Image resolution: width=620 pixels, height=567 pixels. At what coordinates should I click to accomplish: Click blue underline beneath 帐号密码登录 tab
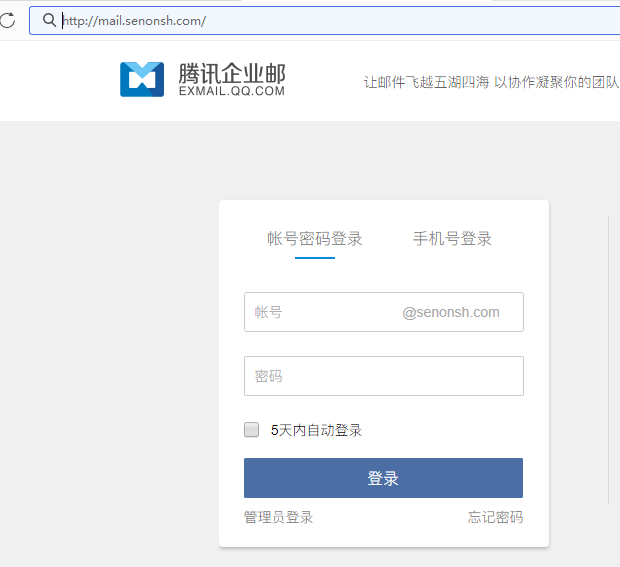click(x=314, y=258)
